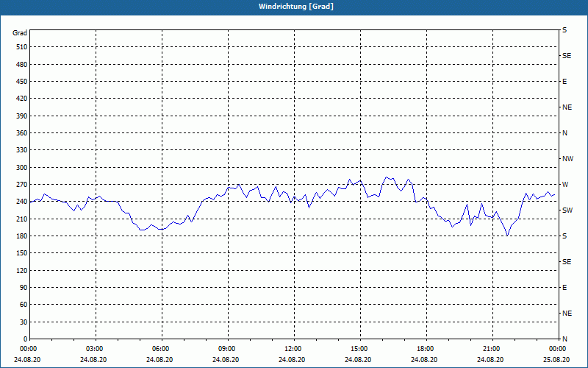Select the y-axis value 390
The height and width of the screenshot is (368, 588).
[x=22, y=116]
